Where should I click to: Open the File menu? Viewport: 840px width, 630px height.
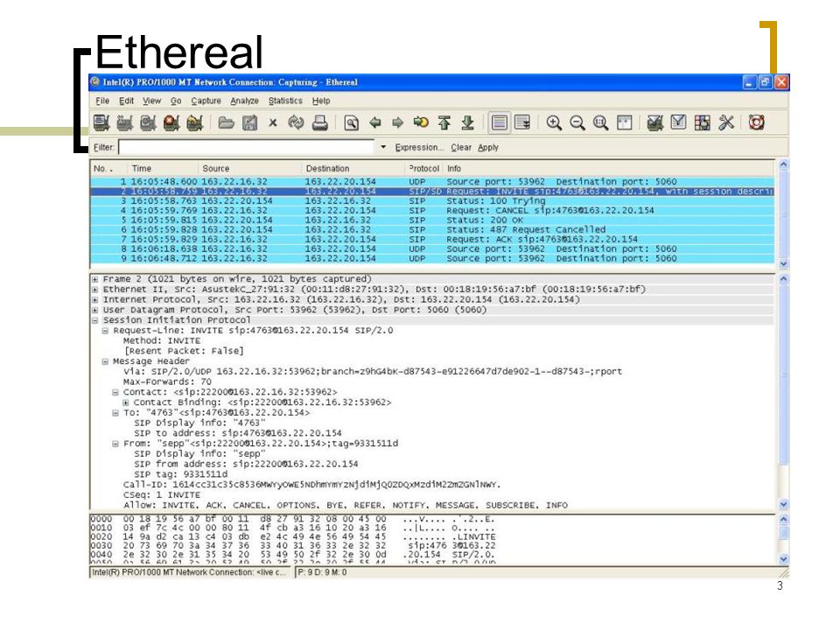coord(102,101)
